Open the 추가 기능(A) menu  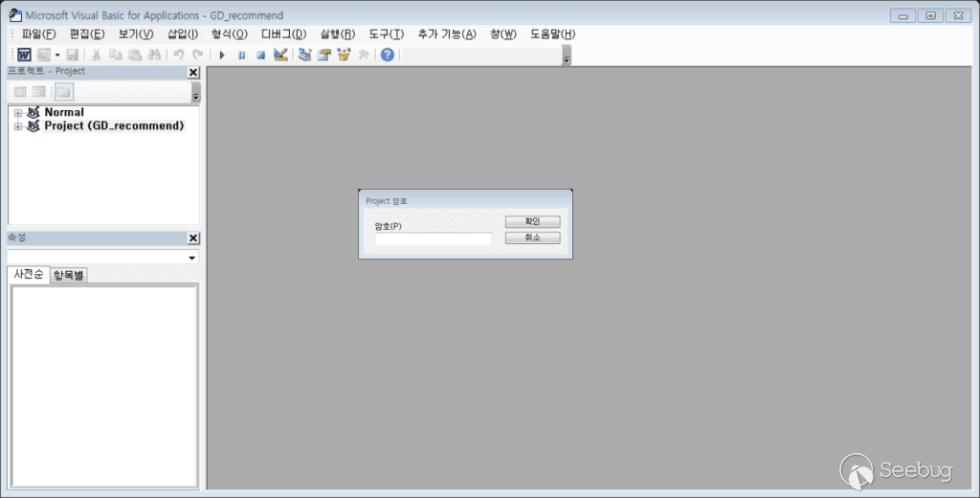click(447, 34)
